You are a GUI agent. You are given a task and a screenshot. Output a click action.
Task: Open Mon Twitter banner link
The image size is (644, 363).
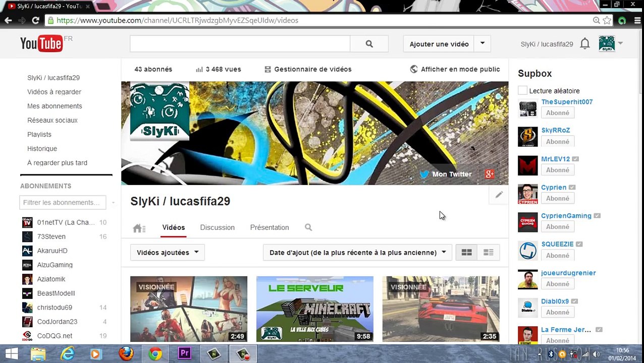446,174
